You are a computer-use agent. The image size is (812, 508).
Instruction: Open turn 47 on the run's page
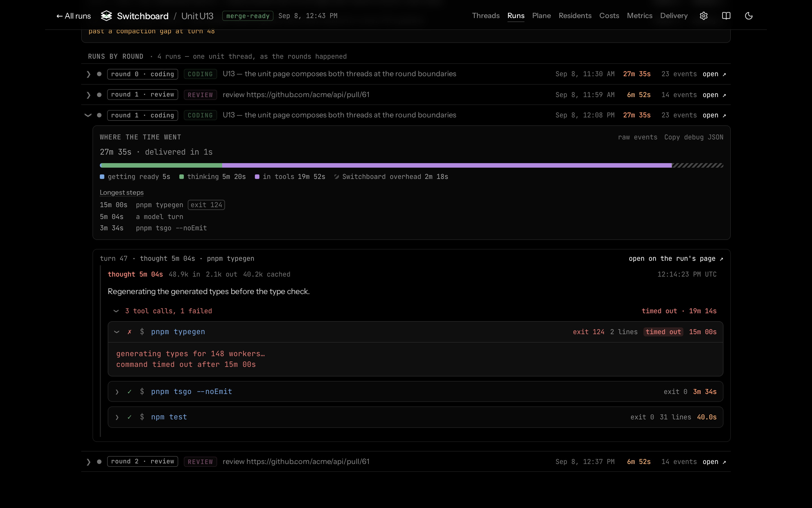tap(676, 259)
